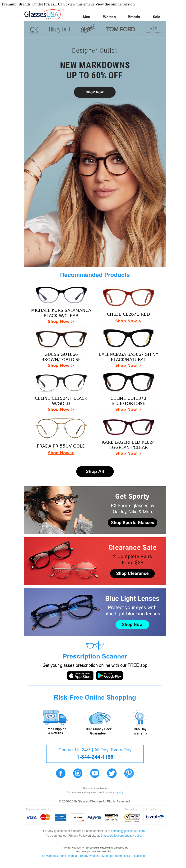The width and height of the screenshot is (186, 868).
Task: Click Shop Sports Glasses button
Action: 133,523
